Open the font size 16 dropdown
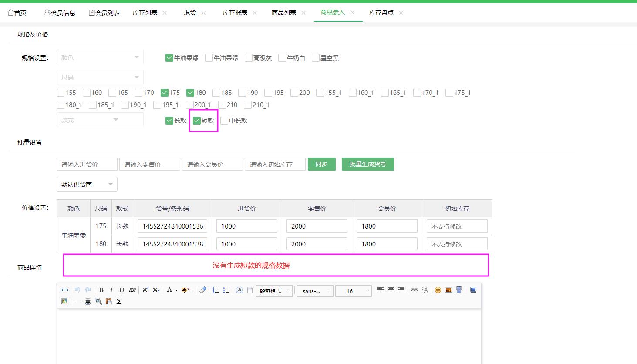The height and width of the screenshot is (364, 637). pyautogui.click(x=354, y=291)
